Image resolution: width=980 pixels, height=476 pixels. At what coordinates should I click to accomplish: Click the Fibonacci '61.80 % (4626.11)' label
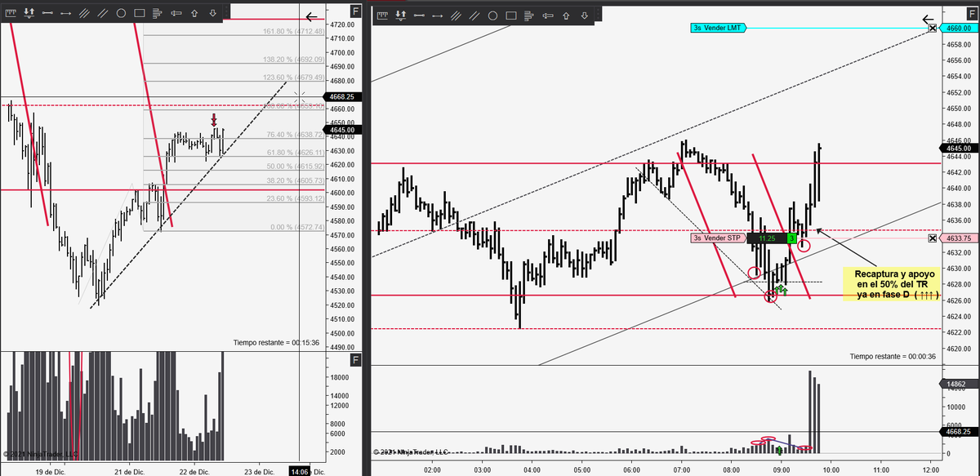296,152
